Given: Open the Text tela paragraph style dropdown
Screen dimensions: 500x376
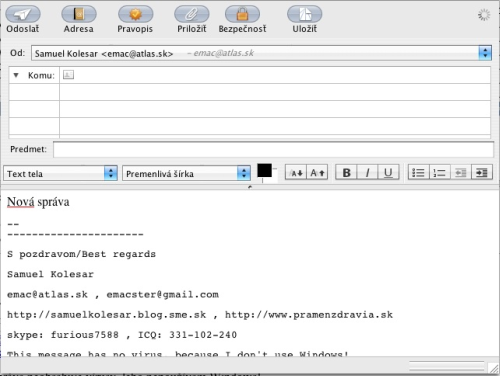Looking at the screenshot, I should 60,173.
